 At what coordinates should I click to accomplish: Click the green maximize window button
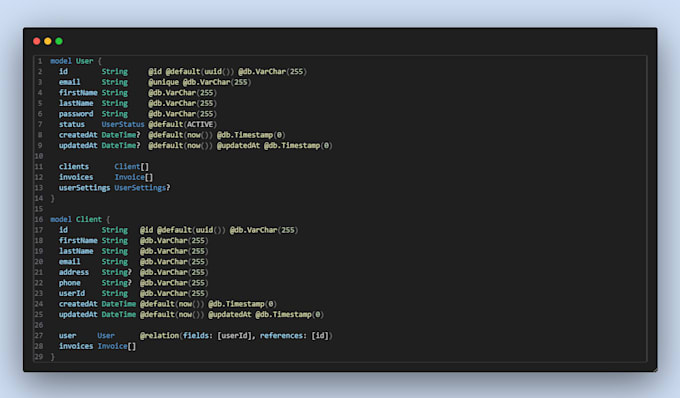(x=59, y=41)
